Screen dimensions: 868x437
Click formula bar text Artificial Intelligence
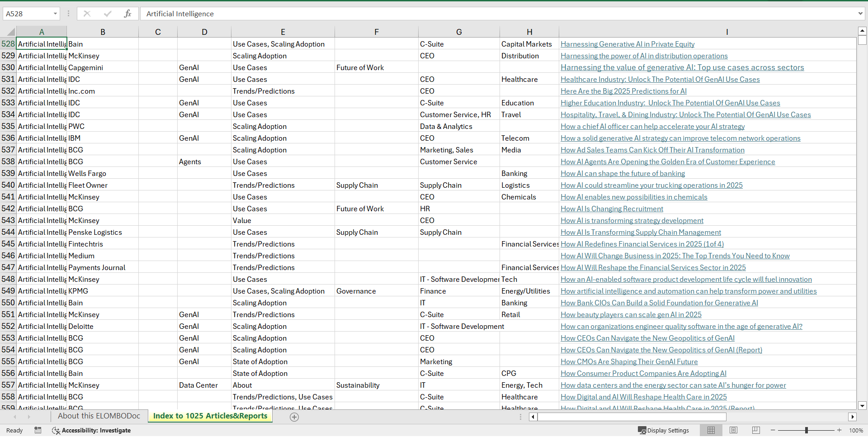180,14
